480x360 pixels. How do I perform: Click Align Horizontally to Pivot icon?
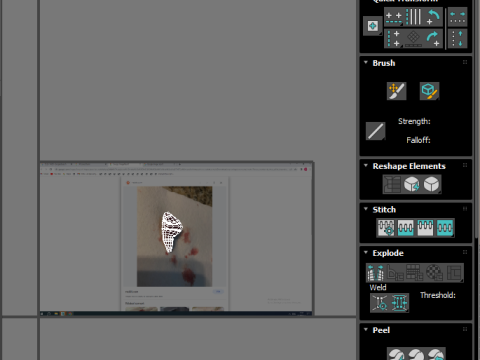(394, 17)
